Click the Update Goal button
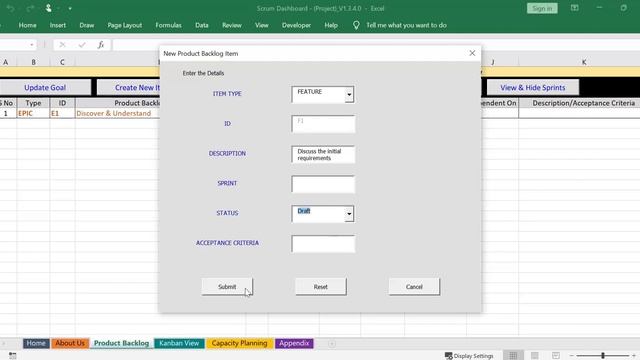640x360 pixels. point(45,87)
